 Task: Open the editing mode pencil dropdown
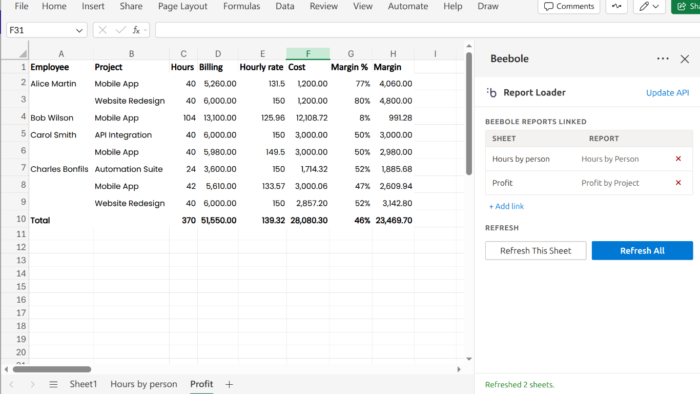[649, 6]
